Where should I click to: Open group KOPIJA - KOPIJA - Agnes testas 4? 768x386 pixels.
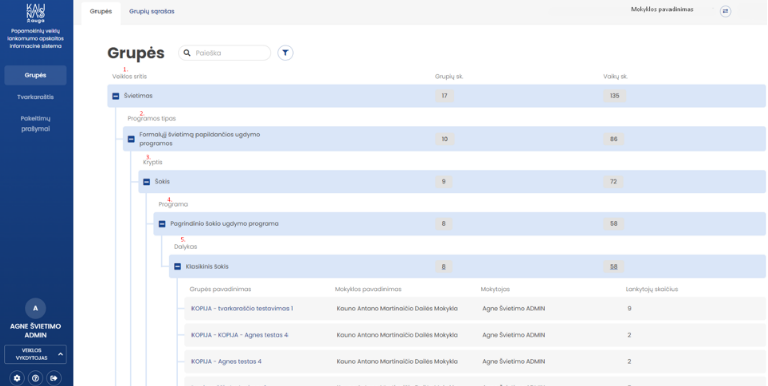[240, 335]
